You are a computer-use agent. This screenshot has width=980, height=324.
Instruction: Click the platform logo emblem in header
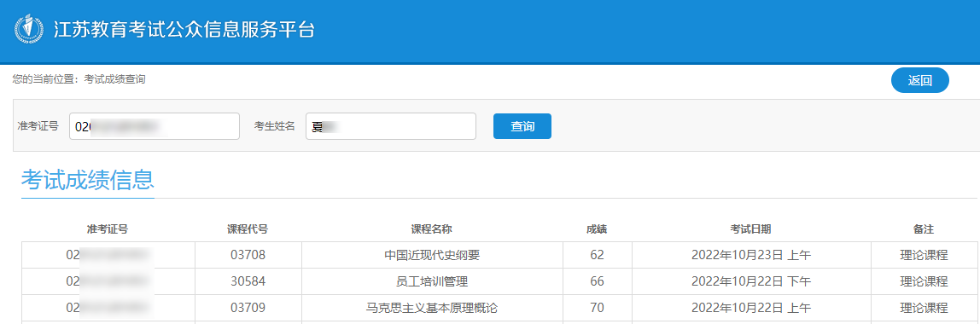[x=29, y=29]
